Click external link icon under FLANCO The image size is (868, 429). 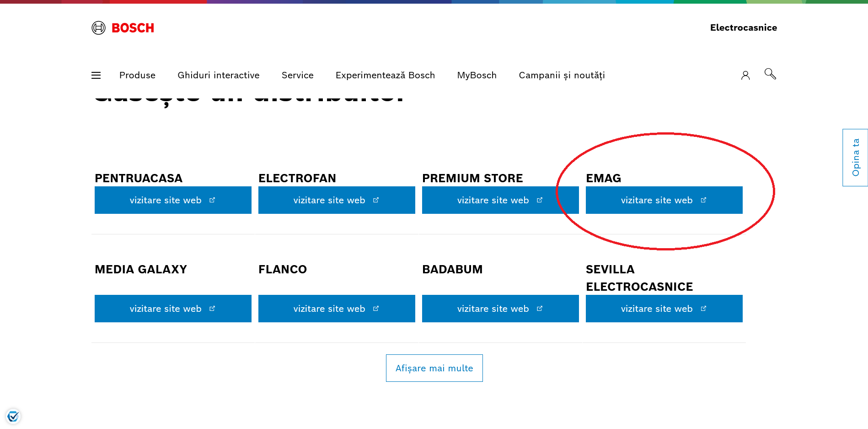click(376, 309)
